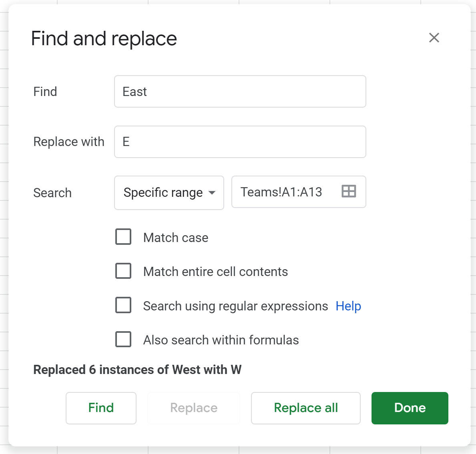Open the regular expressions Help link

[348, 306]
